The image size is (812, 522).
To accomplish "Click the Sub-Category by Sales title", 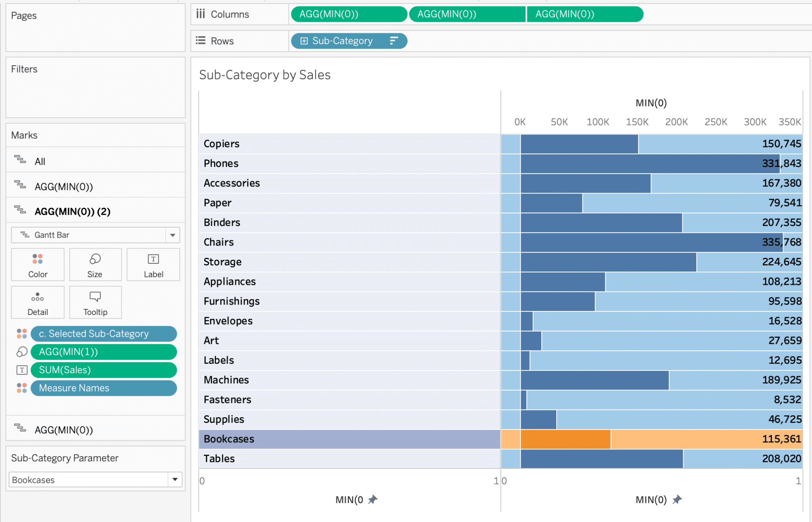I will point(265,75).
